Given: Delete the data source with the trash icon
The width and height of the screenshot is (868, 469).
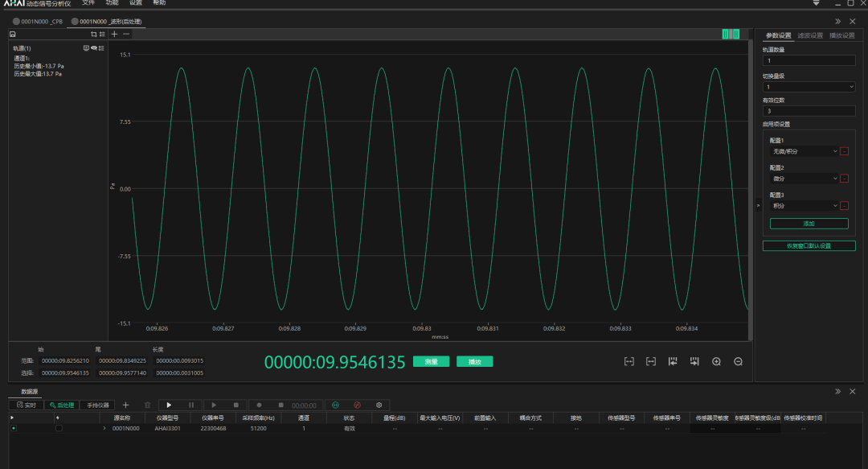Looking at the screenshot, I should [x=147, y=405].
